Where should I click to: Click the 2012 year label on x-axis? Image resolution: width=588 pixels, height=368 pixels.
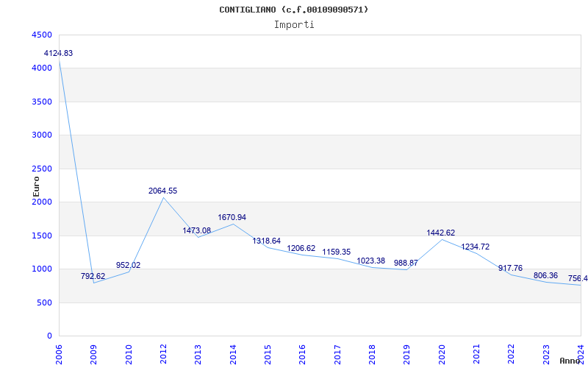tap(163, 355)
